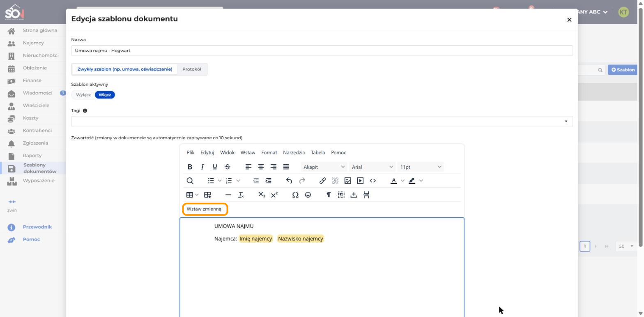This screenshot has width=644, height=317.
Task: Open the Arial font family dropdown
Action: coord(373,167)
